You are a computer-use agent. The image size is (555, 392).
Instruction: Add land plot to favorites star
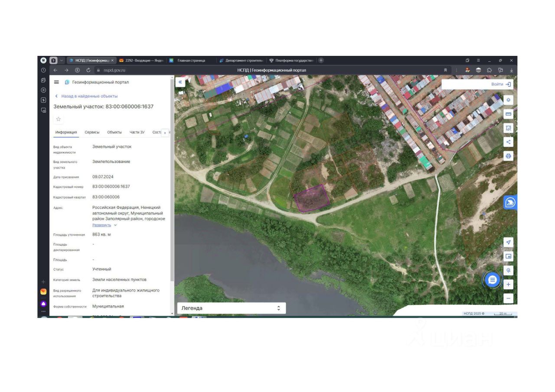(x=59, y=119)
